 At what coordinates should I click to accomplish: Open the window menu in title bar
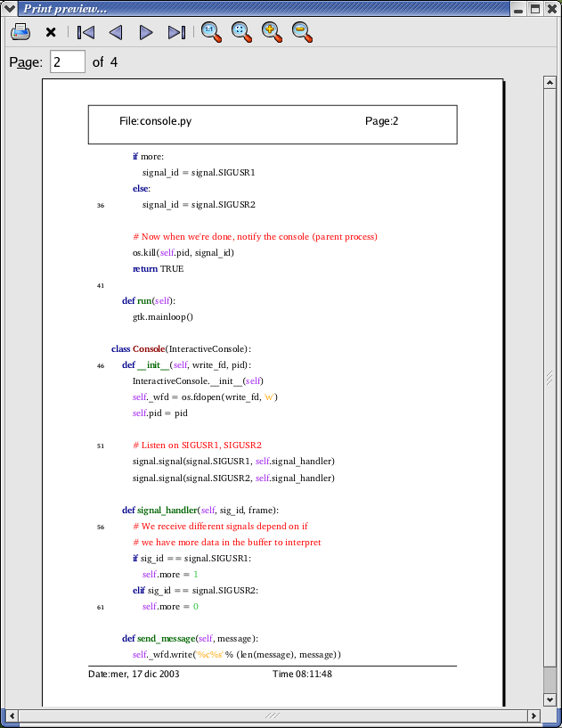(x=9, y=8)
